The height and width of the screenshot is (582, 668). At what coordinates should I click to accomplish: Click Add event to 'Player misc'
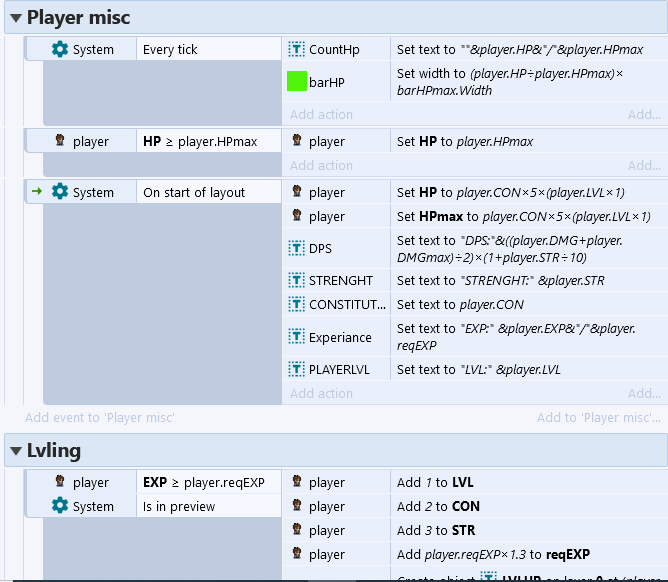click(99, 418)
